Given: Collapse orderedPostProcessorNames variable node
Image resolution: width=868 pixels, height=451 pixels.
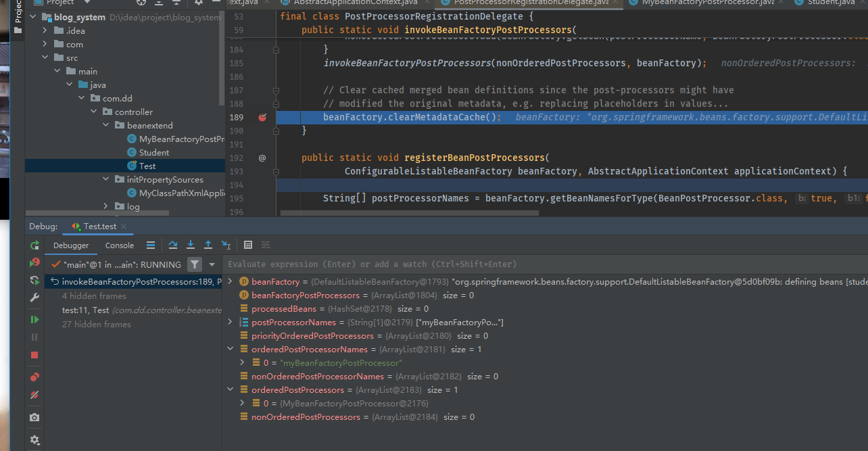Looking at the screenshot, I should point(231,349).
